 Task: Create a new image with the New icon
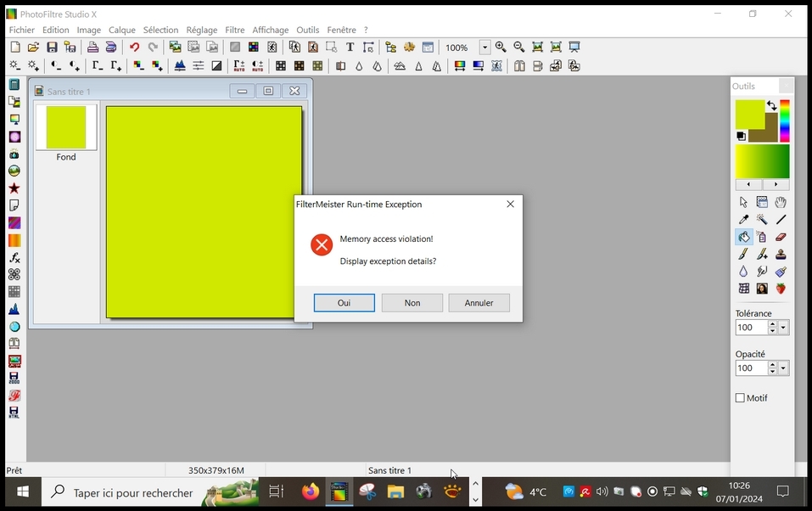tap(15, 48)
